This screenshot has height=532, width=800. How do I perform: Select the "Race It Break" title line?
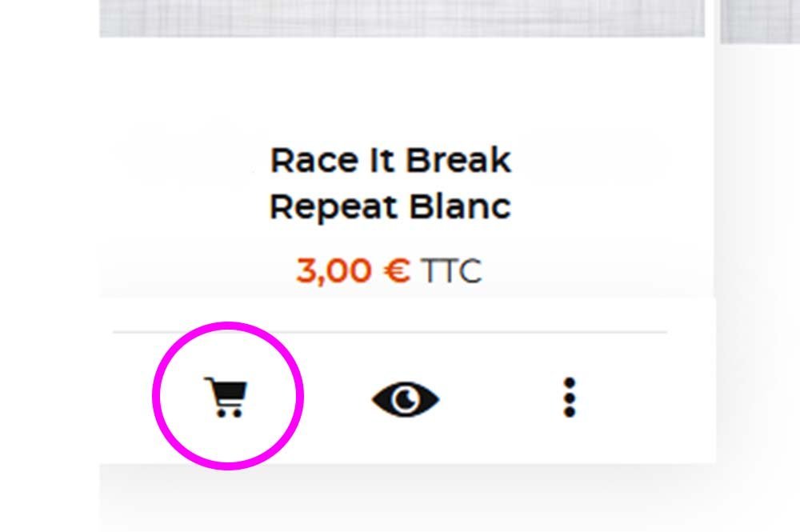click(390, 160)
